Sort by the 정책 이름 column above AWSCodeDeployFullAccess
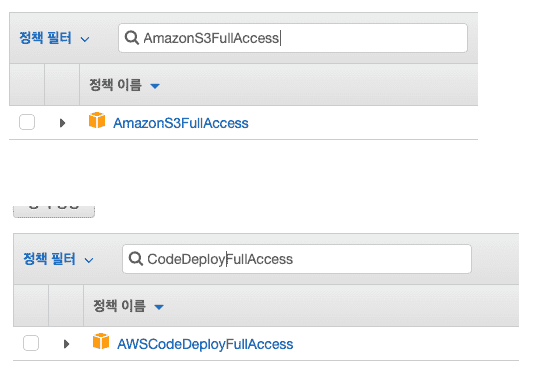 [119, 306]
